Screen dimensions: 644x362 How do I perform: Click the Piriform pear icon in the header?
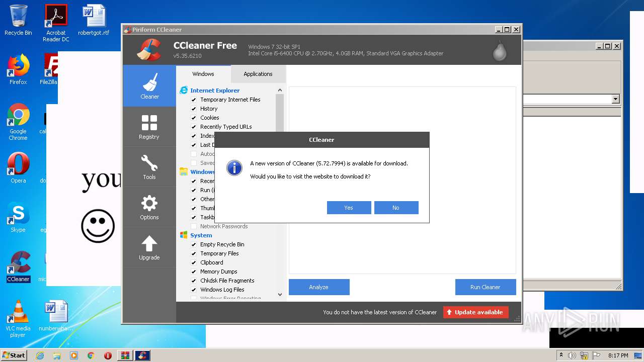[500, 50]
